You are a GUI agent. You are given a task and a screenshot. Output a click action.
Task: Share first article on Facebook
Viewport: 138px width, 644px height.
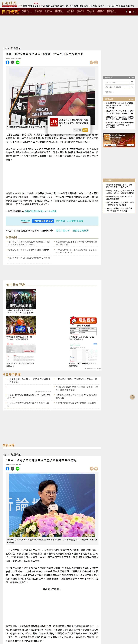pyautogui.click(x=8, y=62)
